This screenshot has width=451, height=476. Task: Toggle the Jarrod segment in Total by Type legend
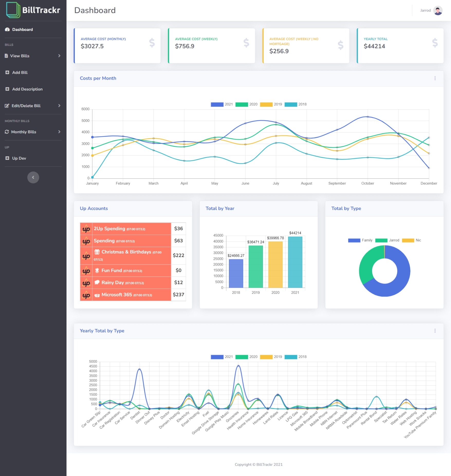387,240
